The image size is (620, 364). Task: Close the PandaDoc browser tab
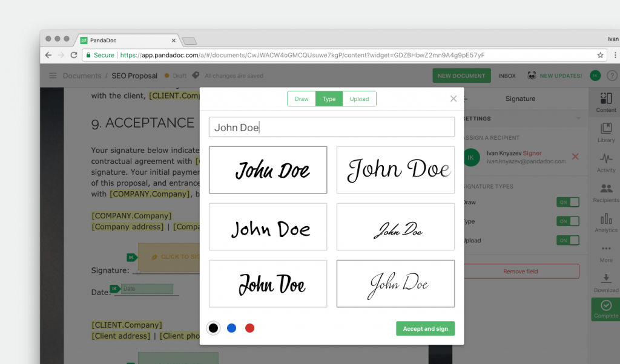tap(174, 41)
